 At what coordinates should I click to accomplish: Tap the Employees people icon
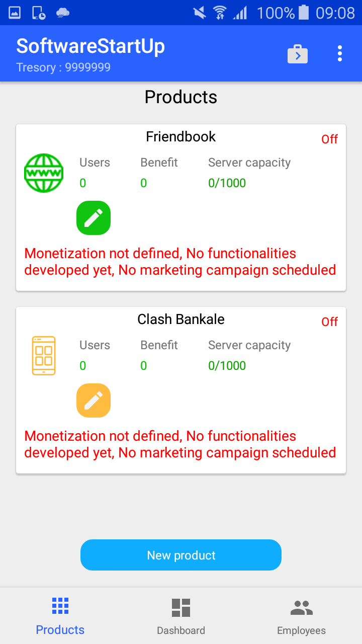[x=302, y=608]
